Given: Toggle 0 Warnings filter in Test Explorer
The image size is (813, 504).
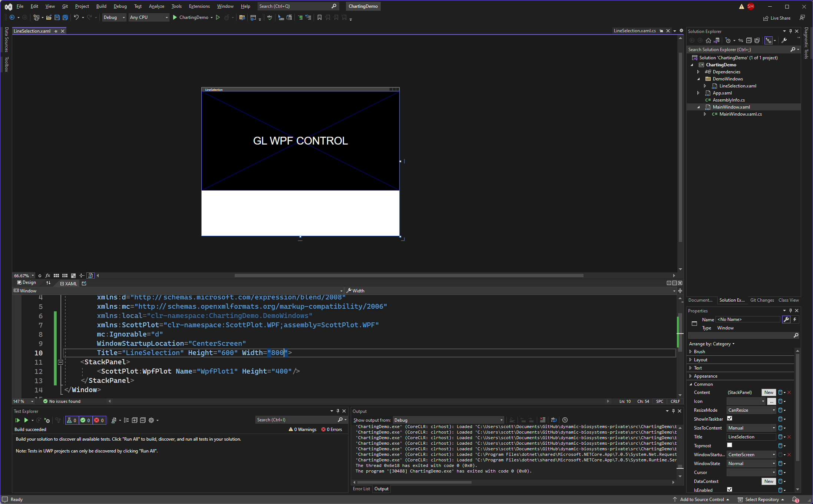Looking at the screenshot, I should point(303,430).
